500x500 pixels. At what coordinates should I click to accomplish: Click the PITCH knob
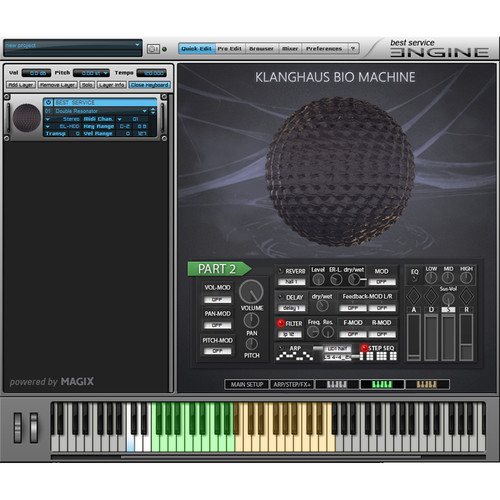[251, 344]
